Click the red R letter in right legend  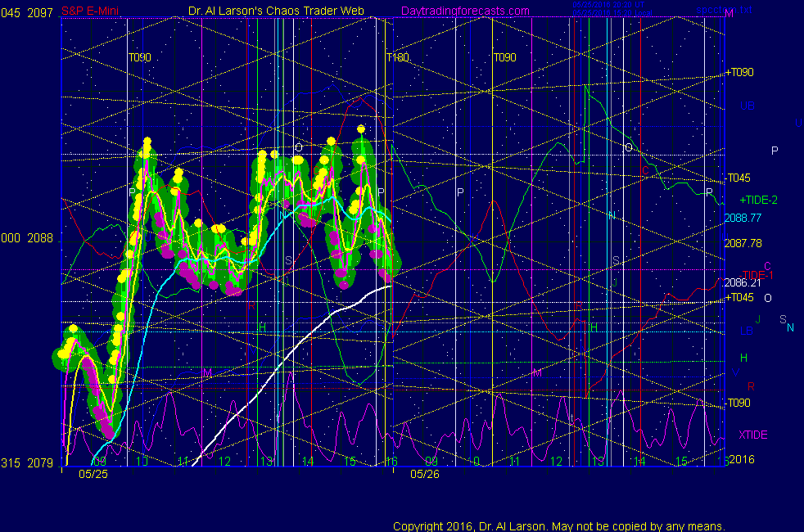point(751,386)
